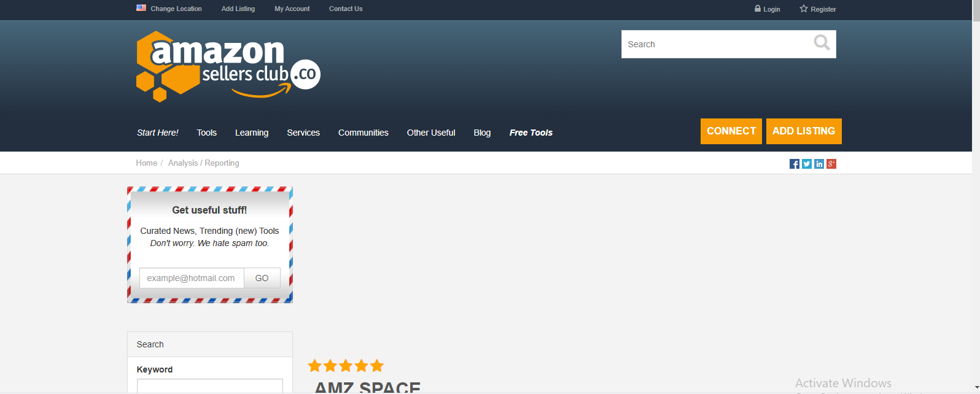Screen dimensions: 980x394
Task: Click the Login padlock icon
Action: (x=758, y=9)
